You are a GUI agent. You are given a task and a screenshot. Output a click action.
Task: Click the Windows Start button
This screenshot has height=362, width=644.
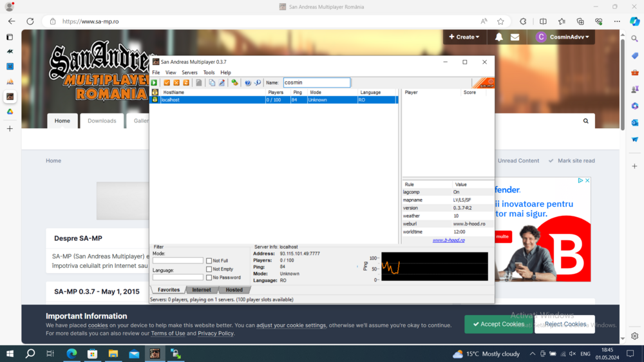(10, 354)
